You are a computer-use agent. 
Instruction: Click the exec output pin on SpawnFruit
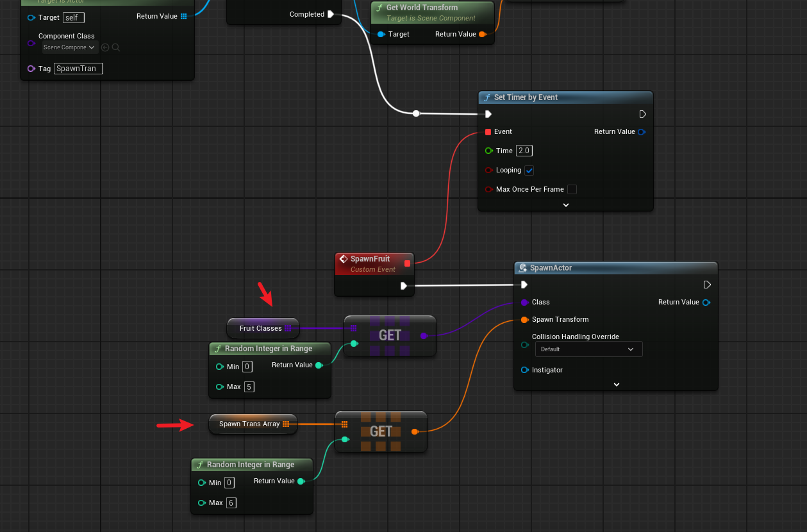pyautogui.click(x=403, y=286)
